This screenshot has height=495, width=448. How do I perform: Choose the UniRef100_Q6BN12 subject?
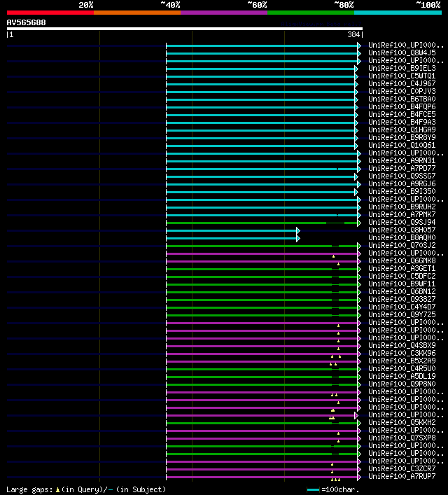(402, 292)
